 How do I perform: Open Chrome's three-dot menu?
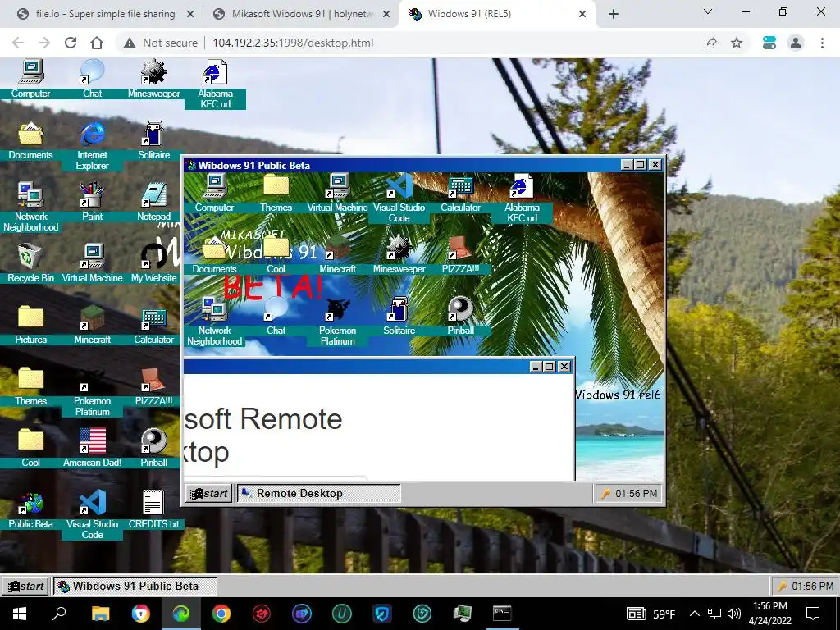click(822, 43)
